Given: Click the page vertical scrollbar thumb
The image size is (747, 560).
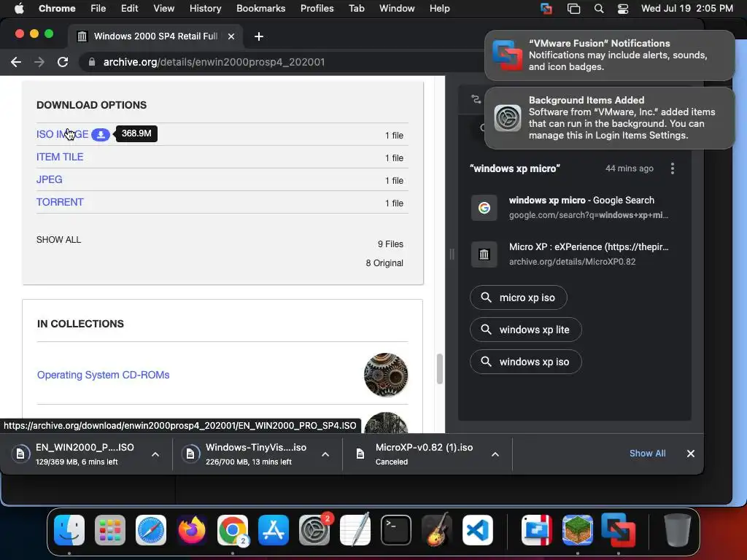Looking at the screenshot, I should pyautogui.click(x=440, y=368).
